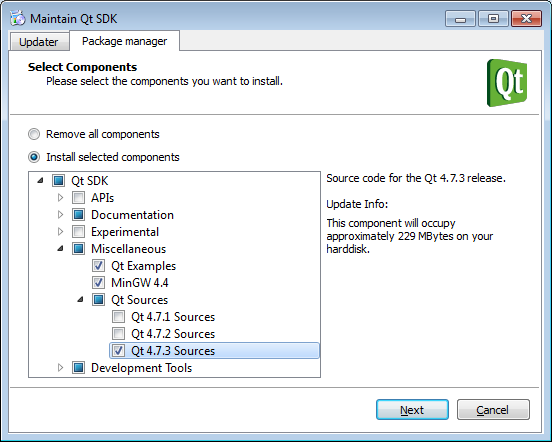Uncheck the MinGW 4.4 checkbox

99,282
